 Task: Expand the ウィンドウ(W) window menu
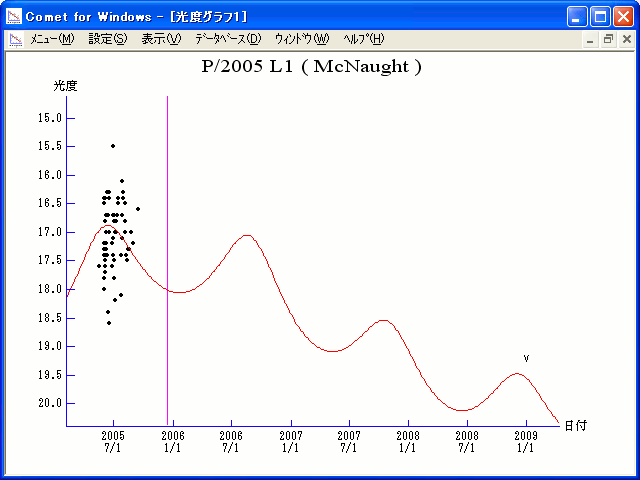click(x=301, y=39)
